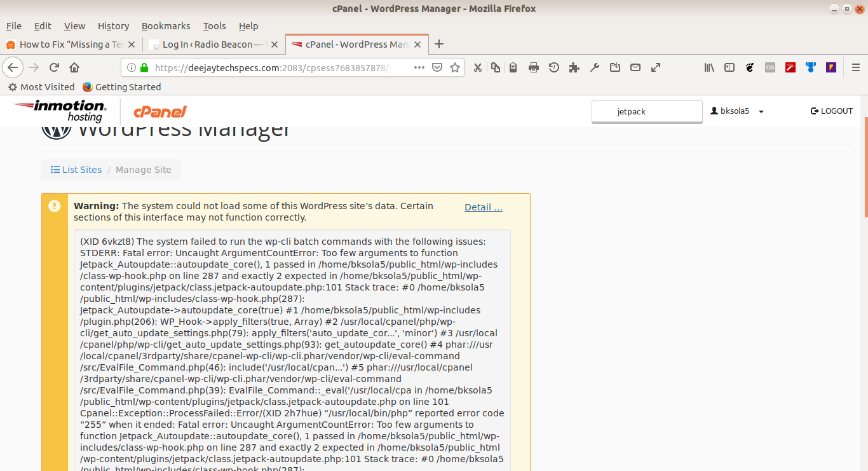Click the Cut scissors toolbar icon
This screenshot has height=471, width=868.
(478, 67)
